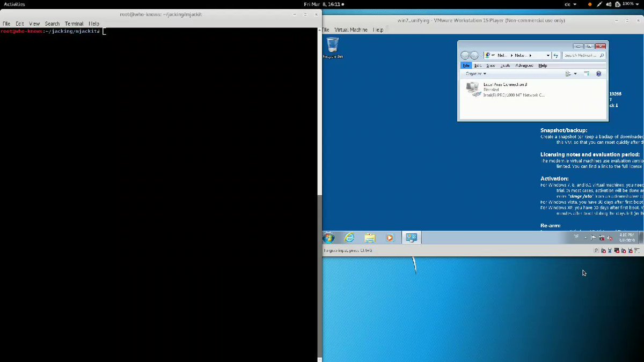Click last VMware device icon in status bar
The image size is (644, 362).
pos(637,250)
